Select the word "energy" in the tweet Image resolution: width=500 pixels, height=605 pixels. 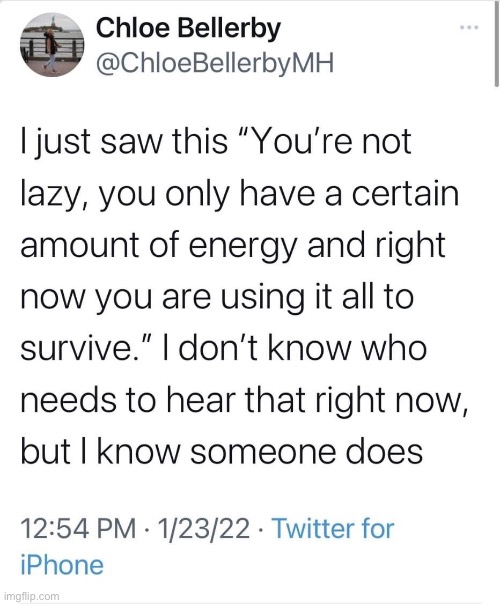pyautogui.click(x=241, y=247)
